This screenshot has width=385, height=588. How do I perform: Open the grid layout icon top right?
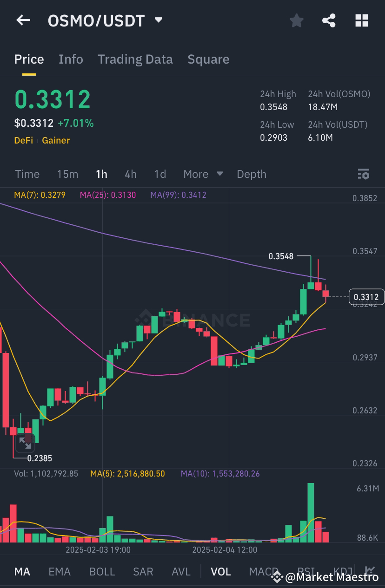(x=362, y=20)
